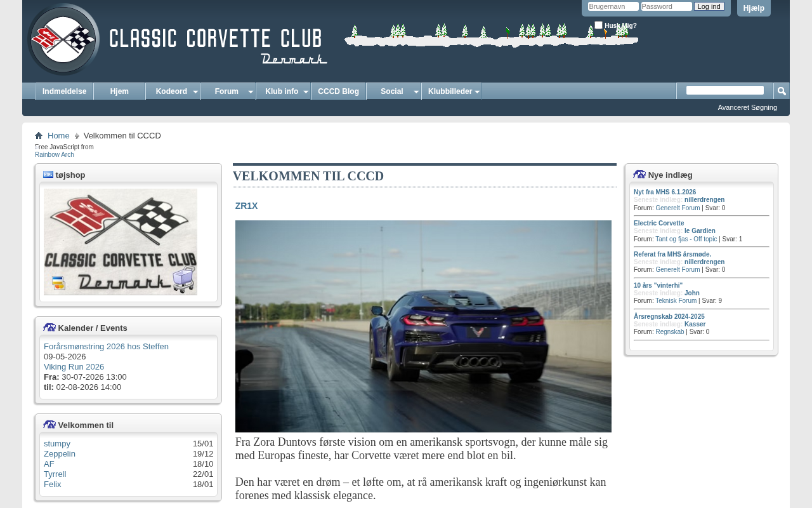Expand the Klub info dropdown arrow
The width and height of the screenshot is (812, 508).
coord(306,92)
